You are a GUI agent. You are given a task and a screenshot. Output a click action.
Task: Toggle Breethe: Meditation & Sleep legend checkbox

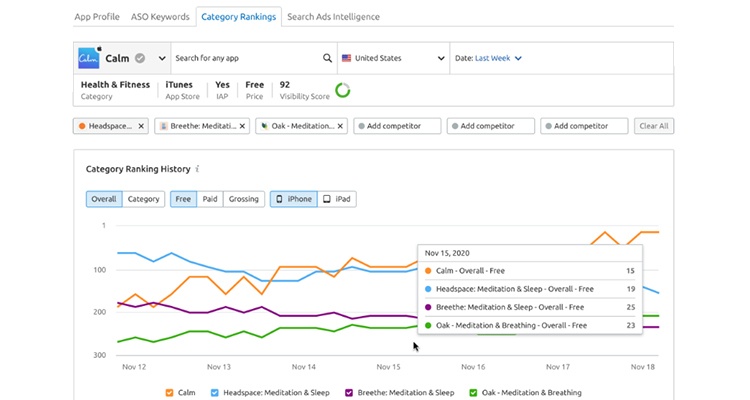pyautogui.click(x=349, y=393)
